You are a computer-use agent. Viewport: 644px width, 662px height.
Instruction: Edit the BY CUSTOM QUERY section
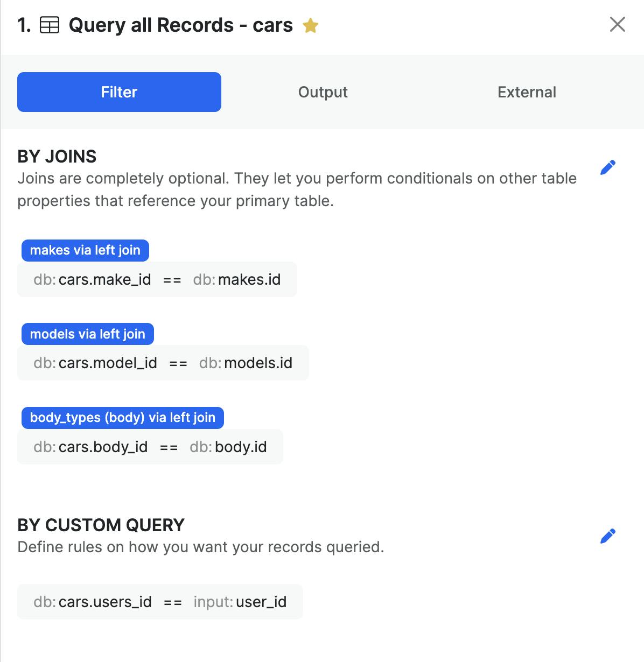coord(607,536)
